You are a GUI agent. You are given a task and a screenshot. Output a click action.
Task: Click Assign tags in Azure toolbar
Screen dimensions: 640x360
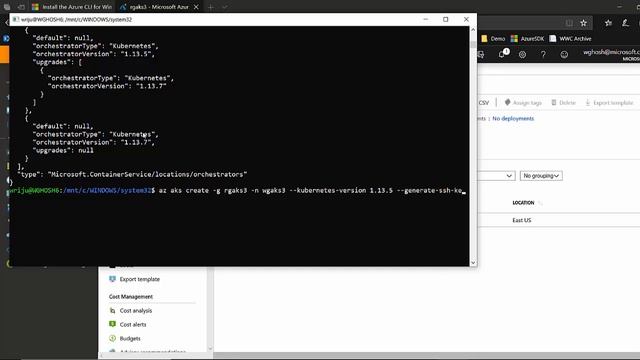523,102
